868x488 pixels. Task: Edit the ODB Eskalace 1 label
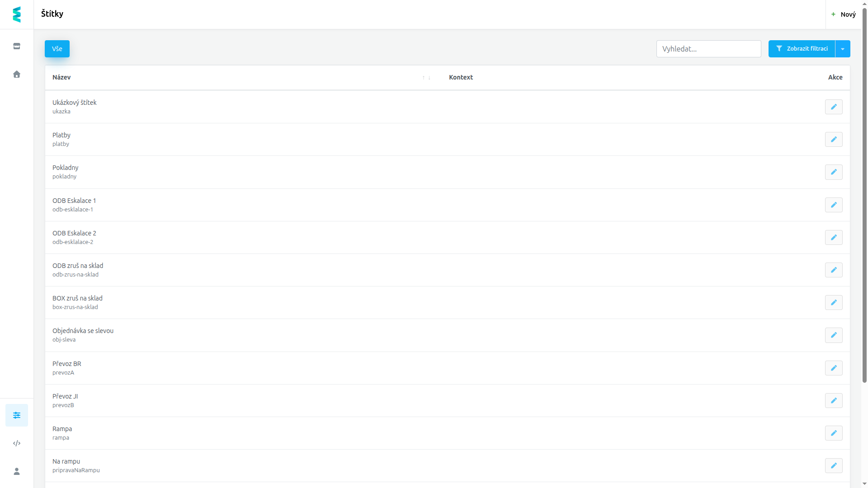834,205
